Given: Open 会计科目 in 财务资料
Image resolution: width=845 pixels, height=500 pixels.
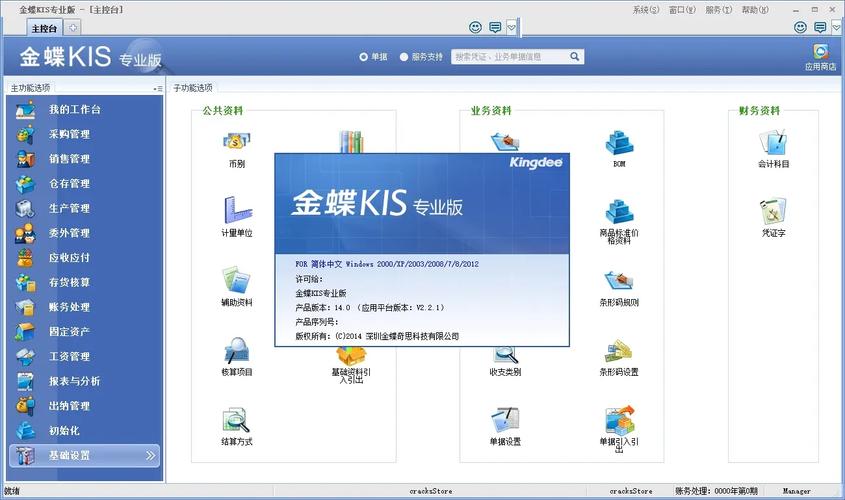Looking at the screenshot, I should tap(773, 144).
